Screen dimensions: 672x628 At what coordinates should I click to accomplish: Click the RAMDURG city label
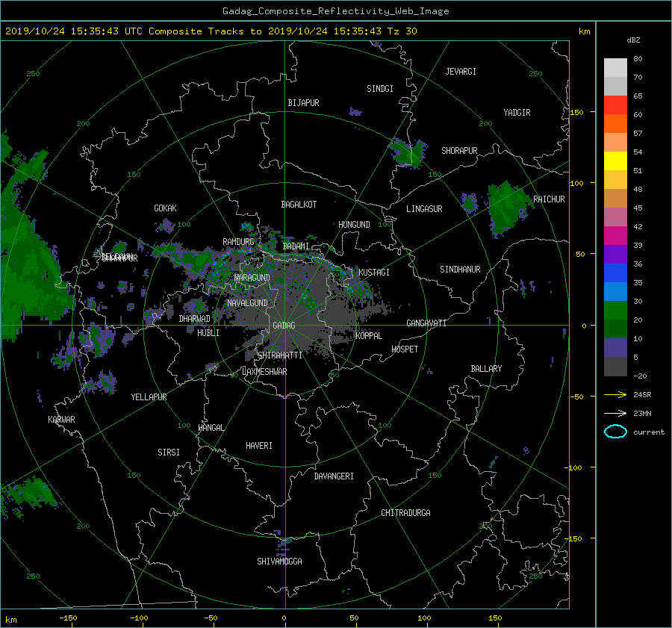pyautogui.click(x=238, y=242)
